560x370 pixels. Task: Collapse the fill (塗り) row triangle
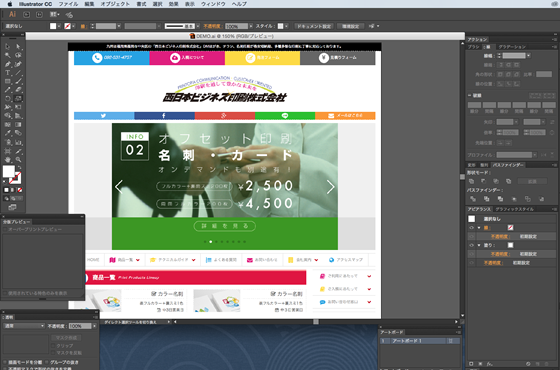[x=479, y=245]
